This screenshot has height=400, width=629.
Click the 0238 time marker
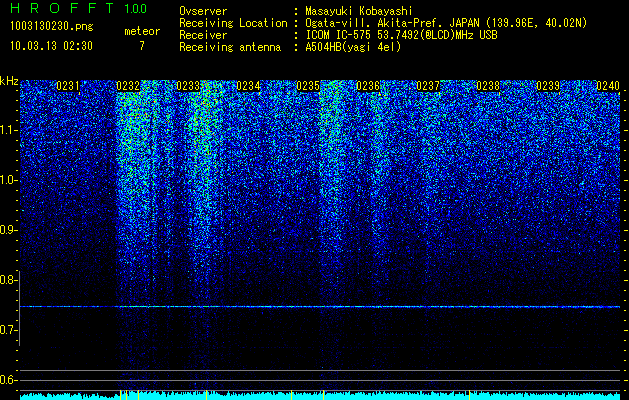click(488, 86)
